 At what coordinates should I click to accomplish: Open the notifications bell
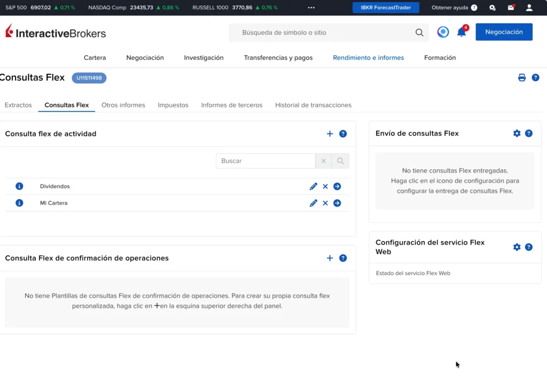pyautogui.click(x=461, y=33)
